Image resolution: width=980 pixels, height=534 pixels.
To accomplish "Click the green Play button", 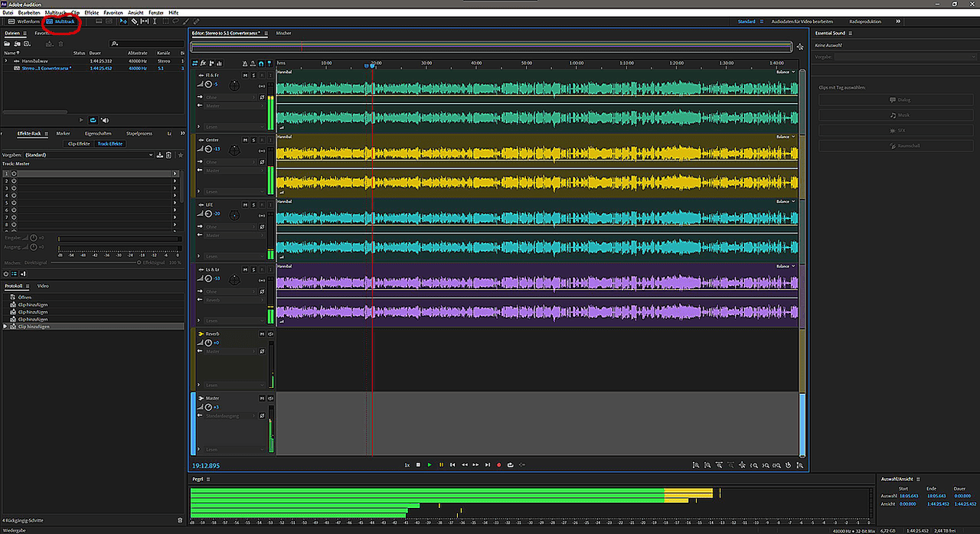I will (430, 464).
